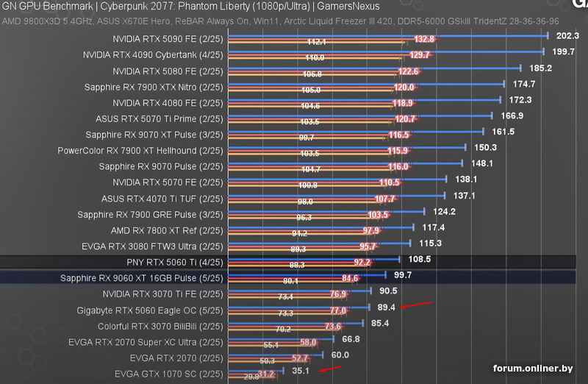This screenshot has height=384, width=588.
Task: Select the test bench subtitle starting 'AMD 9800X3D 5.4GHz'
Action: [280, 21]
